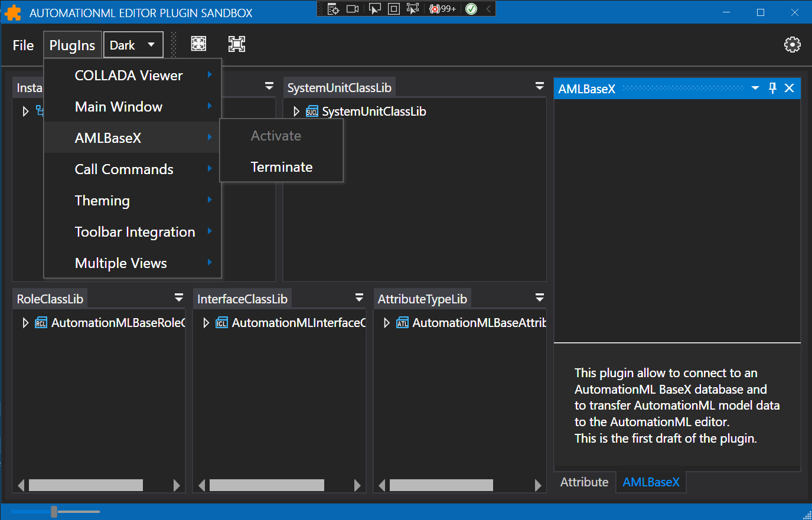
Task: Collapse the debug toolbar with the chevron
Action: tap(488, 9)
